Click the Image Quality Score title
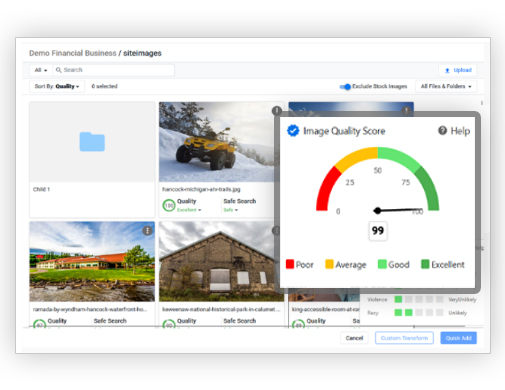505x390 pixels. (x=344, y=131)
